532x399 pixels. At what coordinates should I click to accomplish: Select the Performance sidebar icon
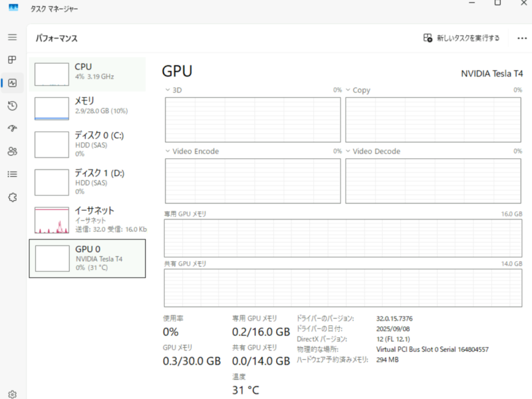[x=11, y=83]
